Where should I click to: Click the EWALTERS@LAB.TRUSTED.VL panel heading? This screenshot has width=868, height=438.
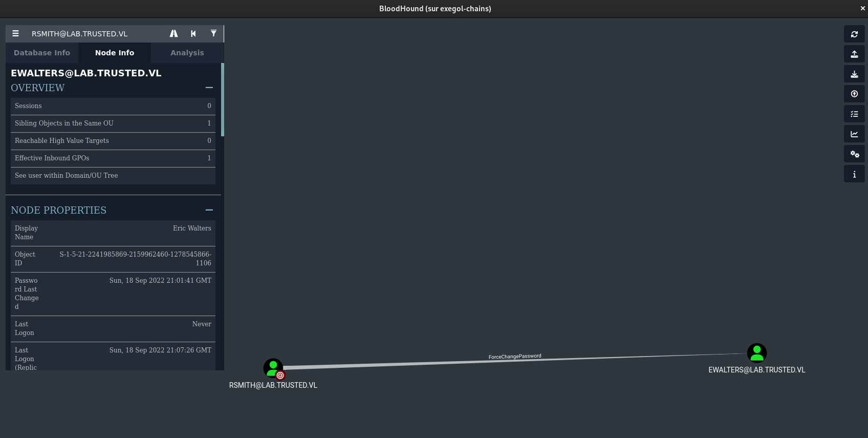coord(86,73)
